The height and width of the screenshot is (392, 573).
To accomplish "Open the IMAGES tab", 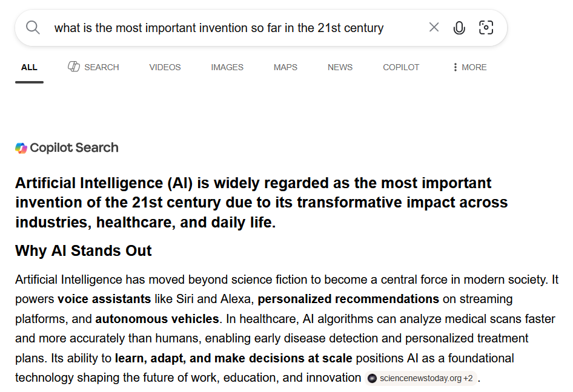I will pos(227,68).
